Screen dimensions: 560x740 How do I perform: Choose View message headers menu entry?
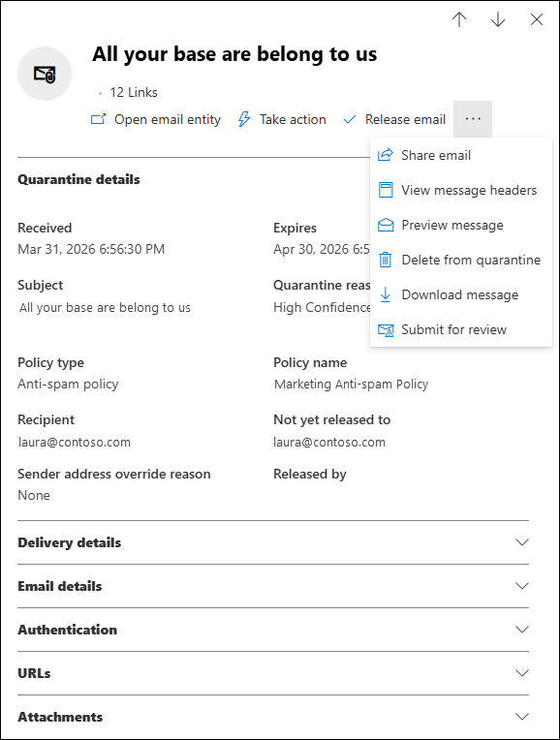461,190
